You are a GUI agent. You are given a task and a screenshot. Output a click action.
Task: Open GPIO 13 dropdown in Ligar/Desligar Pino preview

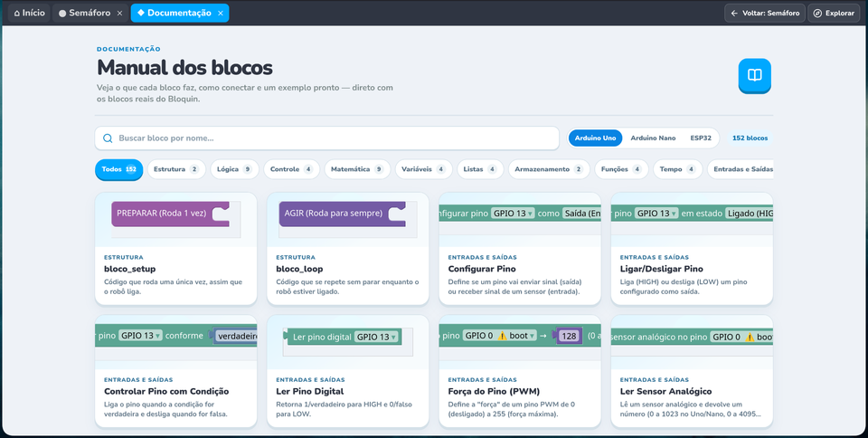(x=656, y=214)
